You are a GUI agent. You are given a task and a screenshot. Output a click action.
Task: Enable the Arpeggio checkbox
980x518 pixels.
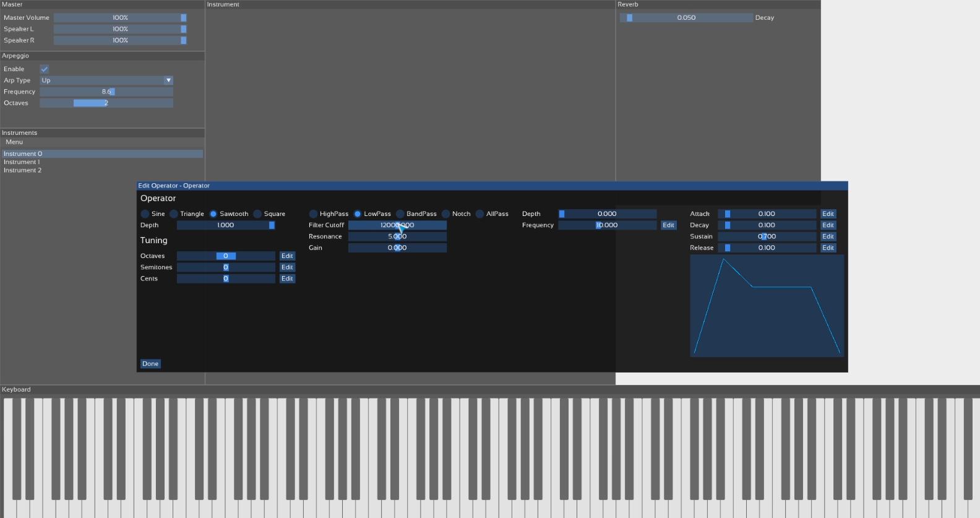tap(45, 69)
